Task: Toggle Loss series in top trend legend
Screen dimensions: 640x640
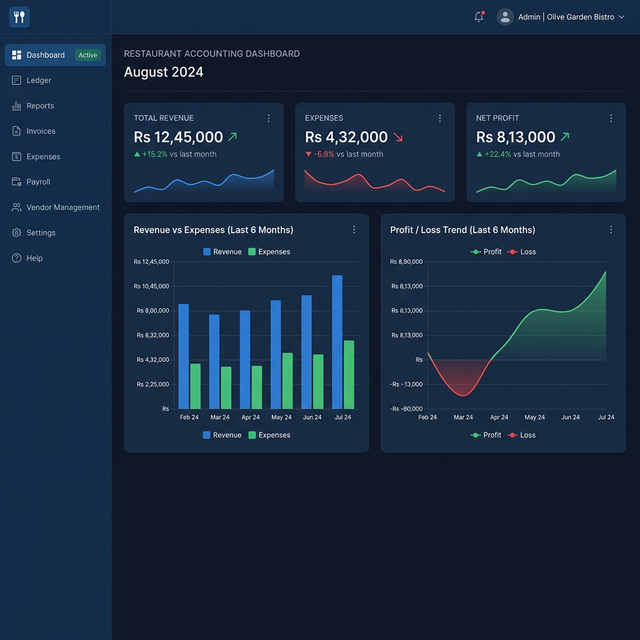Action: click(x=522, y=252)
